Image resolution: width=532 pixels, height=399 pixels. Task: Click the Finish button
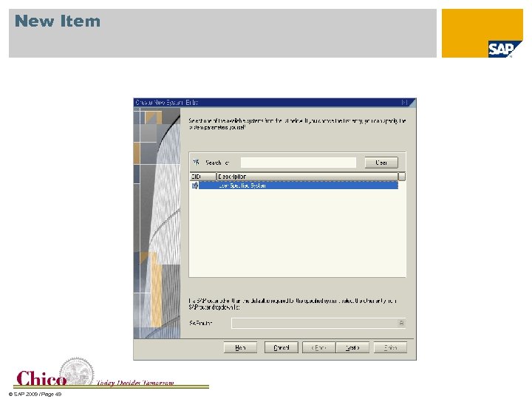coord(390,347)
